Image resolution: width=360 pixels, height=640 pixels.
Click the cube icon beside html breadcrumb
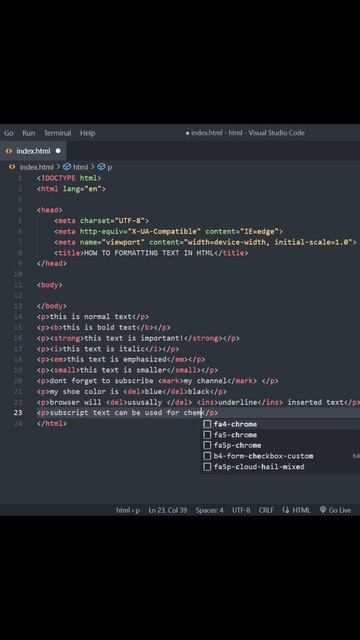coord(67,167)
